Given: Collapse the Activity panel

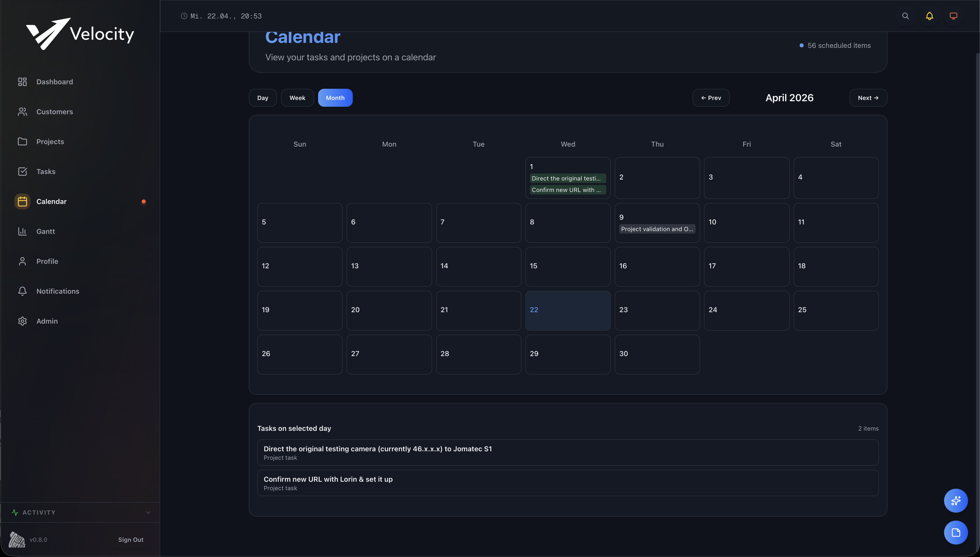Looking at the screenshot, I should click(x=148, y=512).
